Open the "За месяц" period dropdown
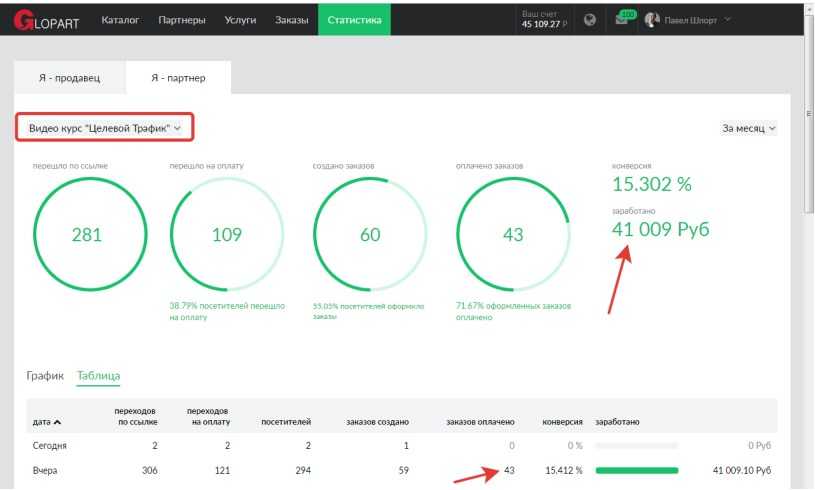 click(x=748, y=129)
